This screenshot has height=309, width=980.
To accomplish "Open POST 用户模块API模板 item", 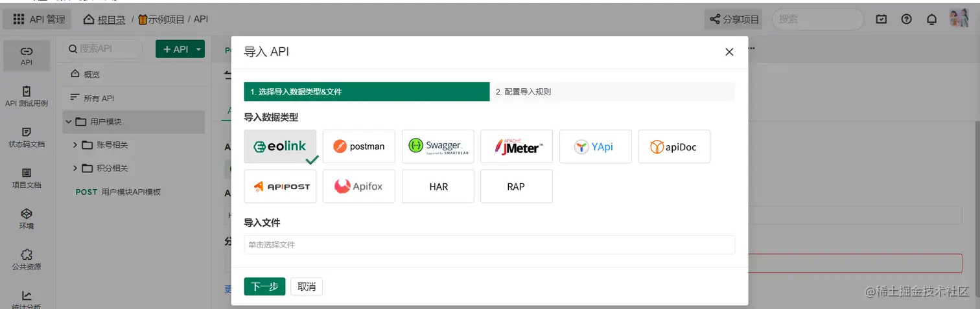I will 118,192.
